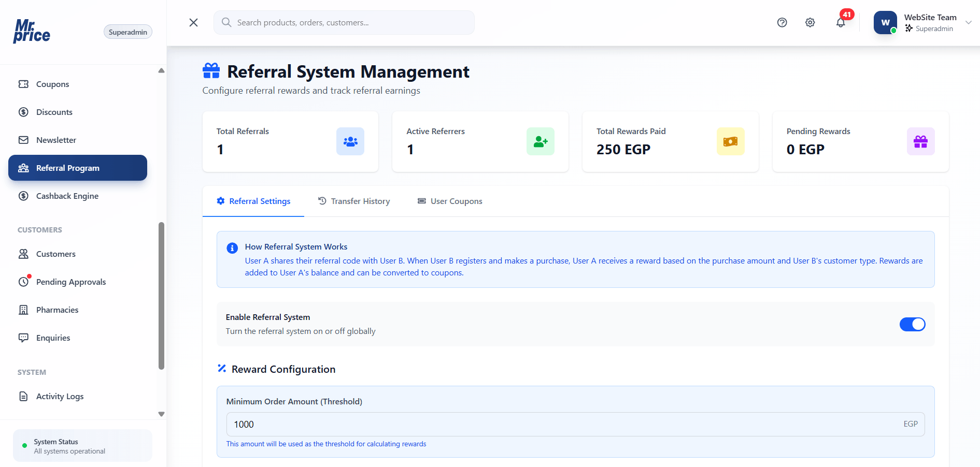The width and height of the screenshot is (980, 467).
Task: Click the Superadmin badge in sidebar
Action: pos(128,32)
